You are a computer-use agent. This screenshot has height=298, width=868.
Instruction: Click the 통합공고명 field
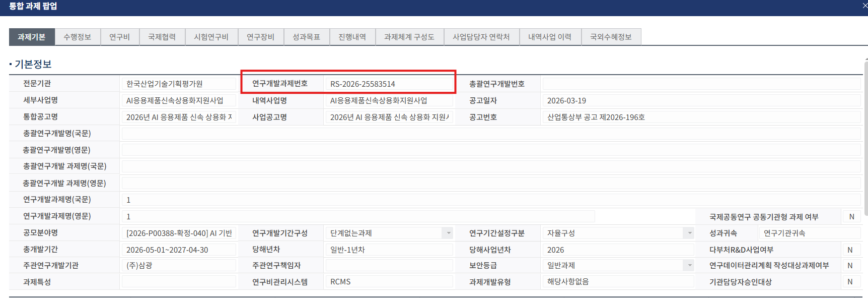pyautogui.click(x=179, y=117)
